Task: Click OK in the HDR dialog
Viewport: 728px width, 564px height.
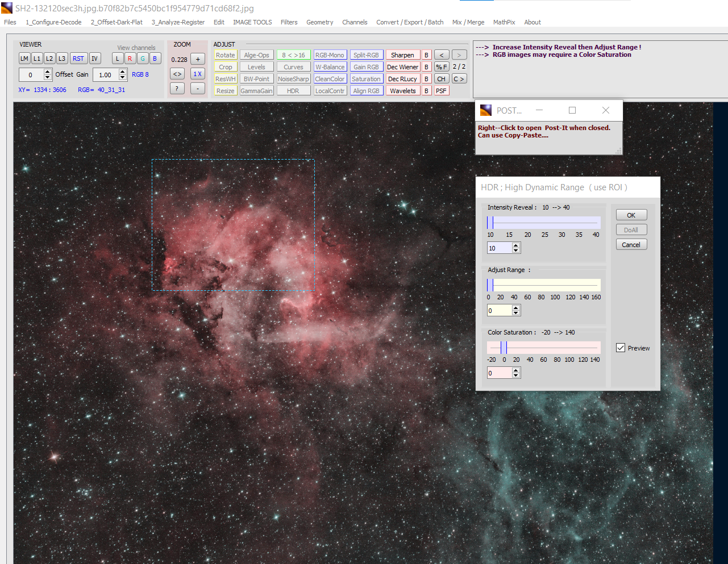Action: tap(631, 215)
